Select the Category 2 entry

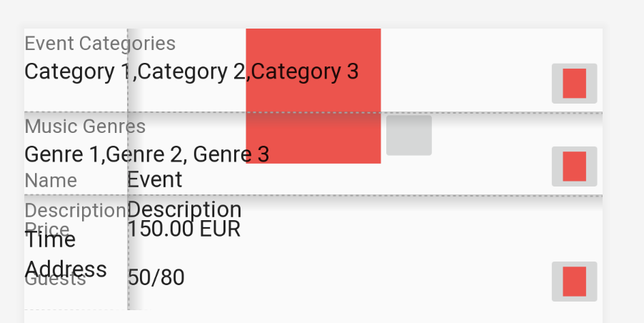tap(191, 71)
